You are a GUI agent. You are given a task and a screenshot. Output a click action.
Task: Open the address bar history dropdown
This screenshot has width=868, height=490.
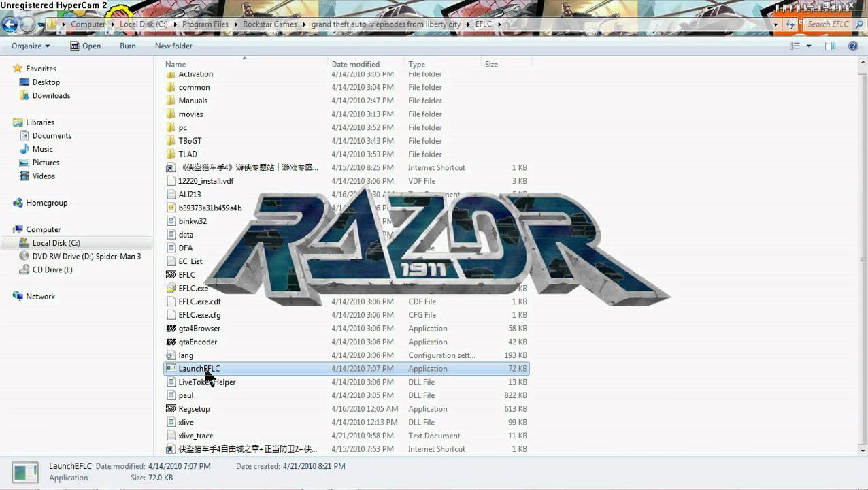point(776,24)
